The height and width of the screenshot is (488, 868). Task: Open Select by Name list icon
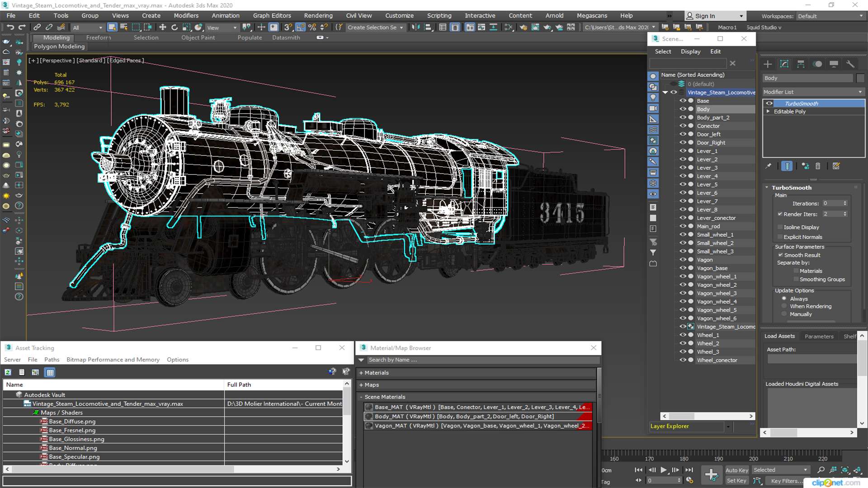coord(124,27)
